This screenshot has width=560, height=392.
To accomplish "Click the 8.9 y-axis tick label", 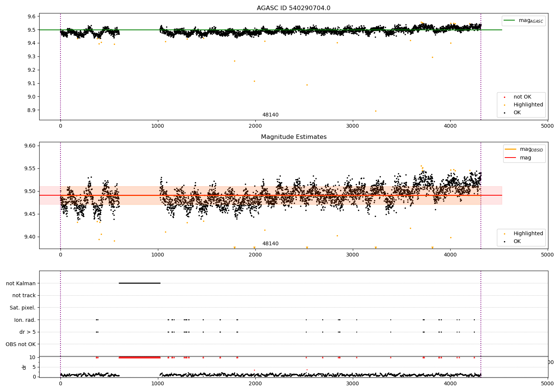I will tap(31, 110).
